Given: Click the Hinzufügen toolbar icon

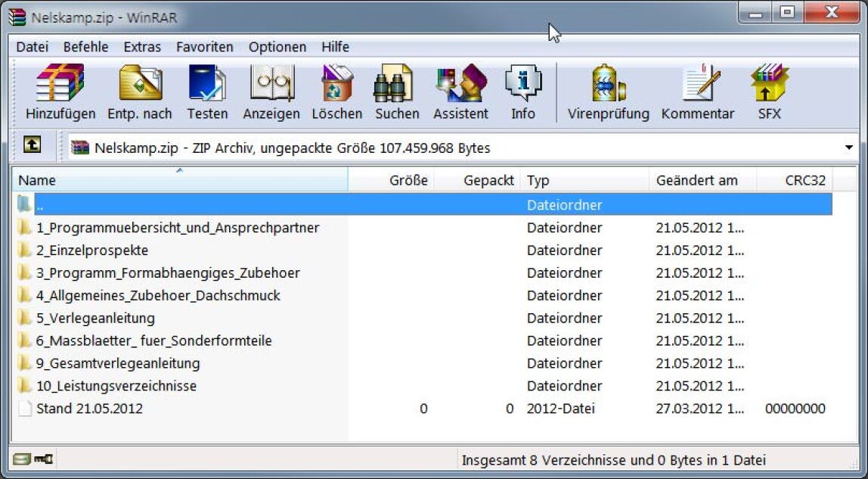Looking at the screenshot, I should tap(60, 83).
